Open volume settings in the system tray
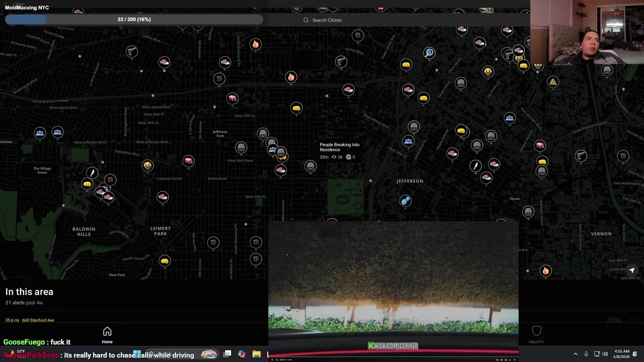Viewport: 644px width, 362px height. click(605, 354)
